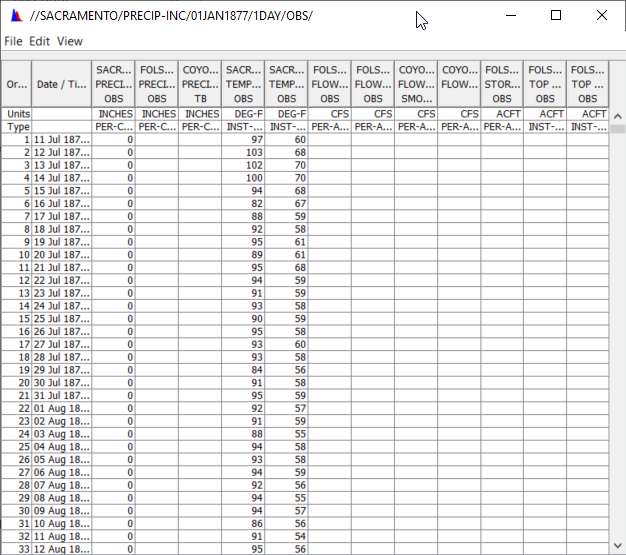Click row number 33 in ordinate column
The image size is (626, 555).
(x=17, y=549)
